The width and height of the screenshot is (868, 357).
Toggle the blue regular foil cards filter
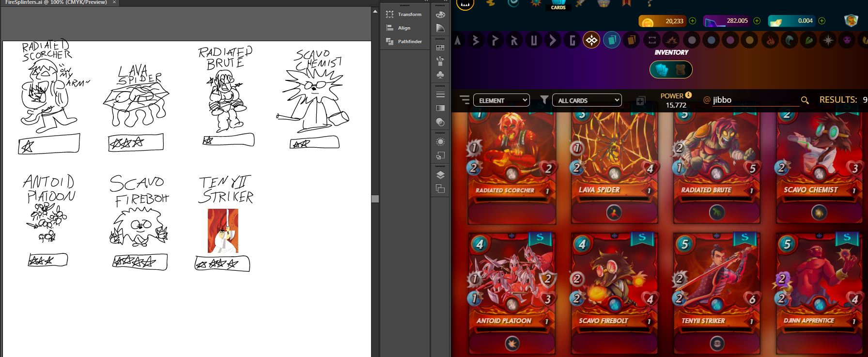pyautogui.click(x=612, y=40)
